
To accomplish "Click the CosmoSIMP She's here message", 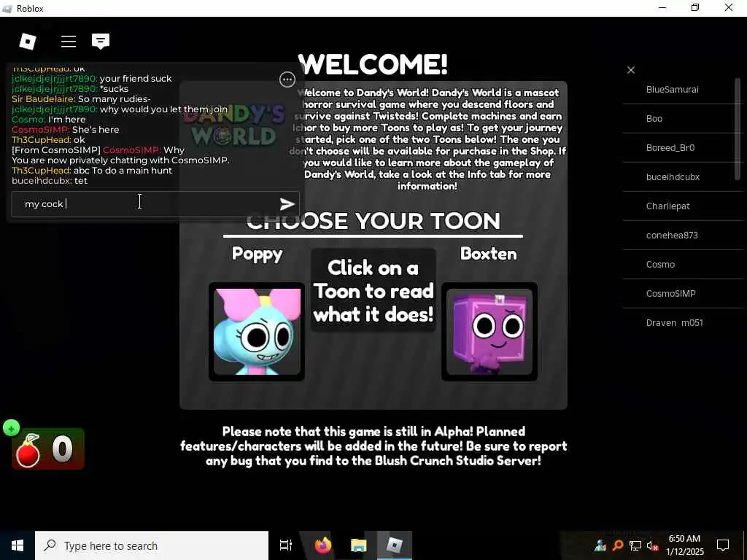I will pyautogui.click(x=65, y=130).
